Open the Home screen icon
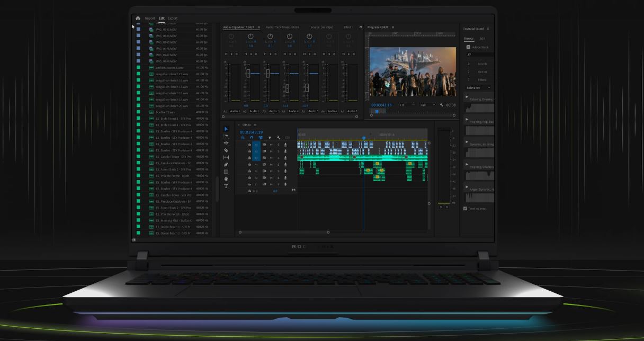This screenshot has height=341, width=644. [138, 18]
